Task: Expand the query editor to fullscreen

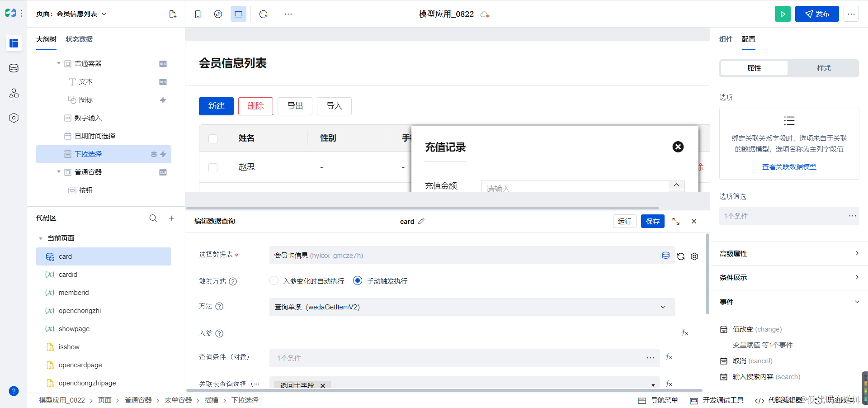Action: [x=676, y=221]
